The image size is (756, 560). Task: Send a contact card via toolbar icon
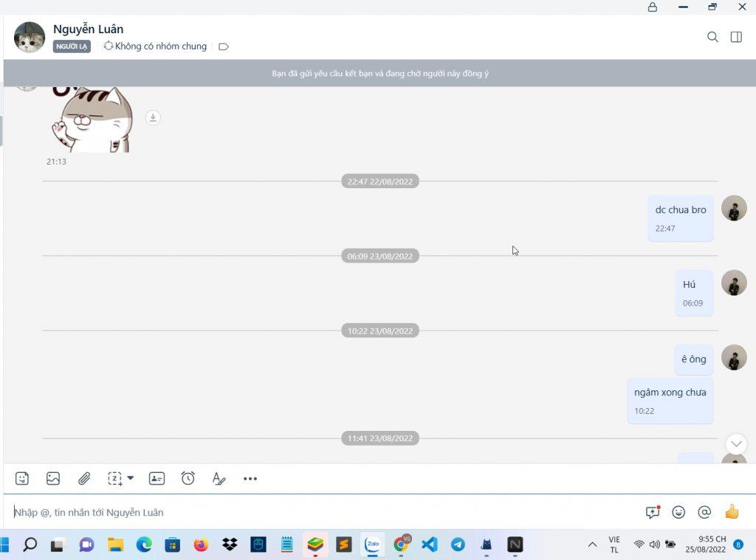[x=157, y=478]
